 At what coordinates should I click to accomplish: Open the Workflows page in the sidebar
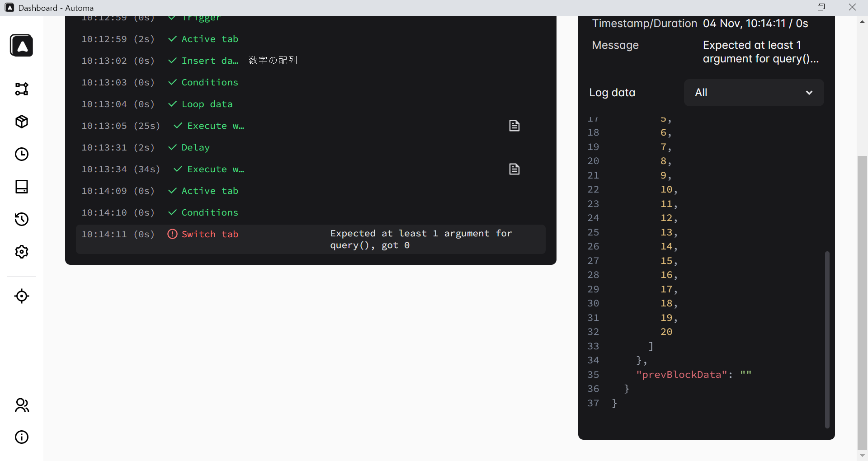click(21, 89)
